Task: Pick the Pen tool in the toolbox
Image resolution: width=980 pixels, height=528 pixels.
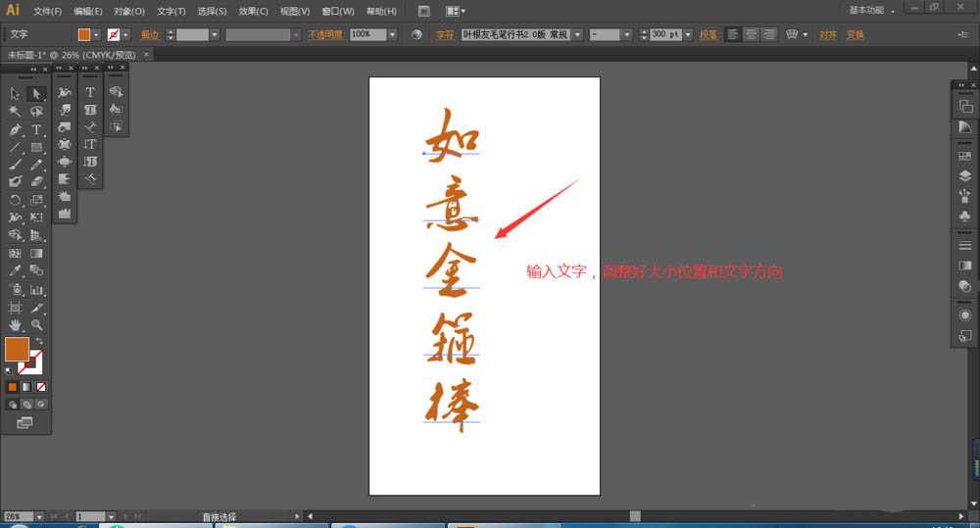Action: [15, 129]
